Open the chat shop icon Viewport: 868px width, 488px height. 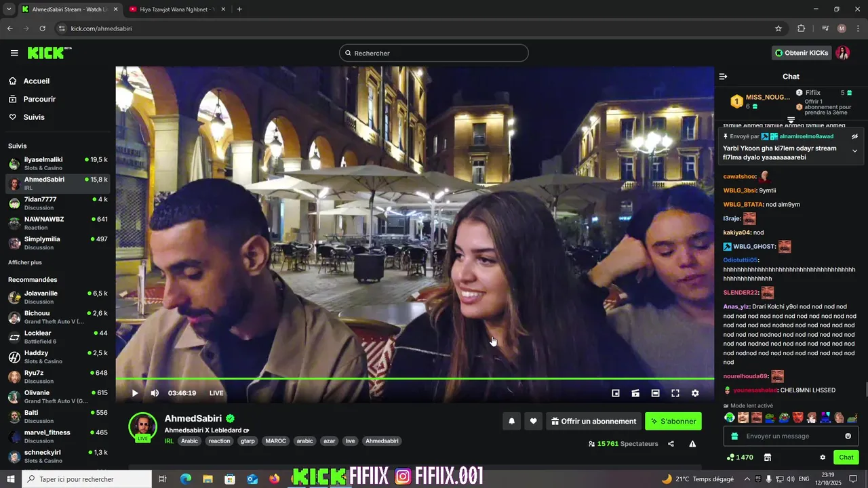tap(768, 457)
